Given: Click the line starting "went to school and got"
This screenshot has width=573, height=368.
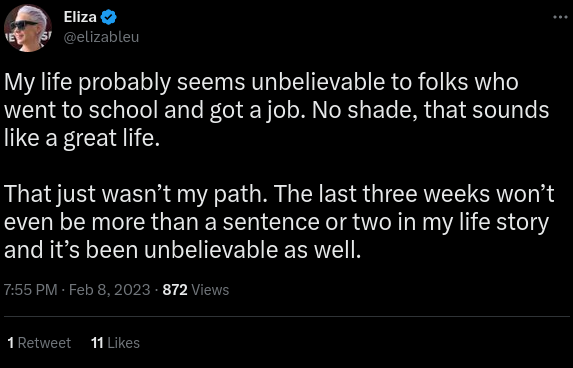Looking at the screenshot, I should point(277,110).
